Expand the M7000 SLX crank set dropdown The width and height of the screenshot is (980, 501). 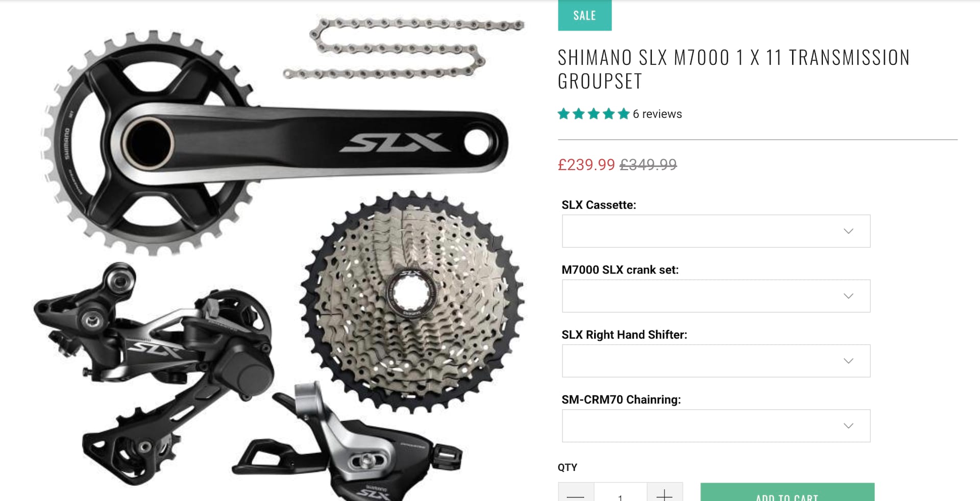(716, 296)
